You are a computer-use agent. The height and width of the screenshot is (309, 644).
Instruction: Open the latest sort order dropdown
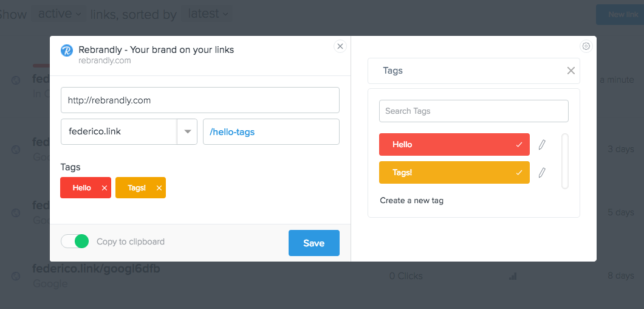tap(207, 13)
